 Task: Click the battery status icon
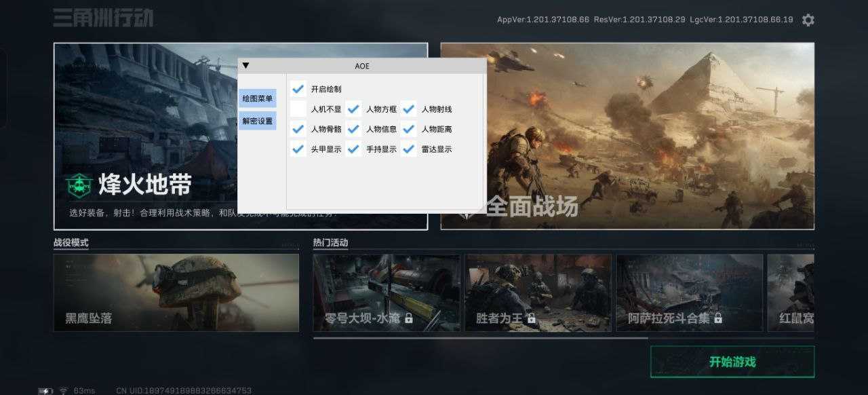[x=45, y=391]
